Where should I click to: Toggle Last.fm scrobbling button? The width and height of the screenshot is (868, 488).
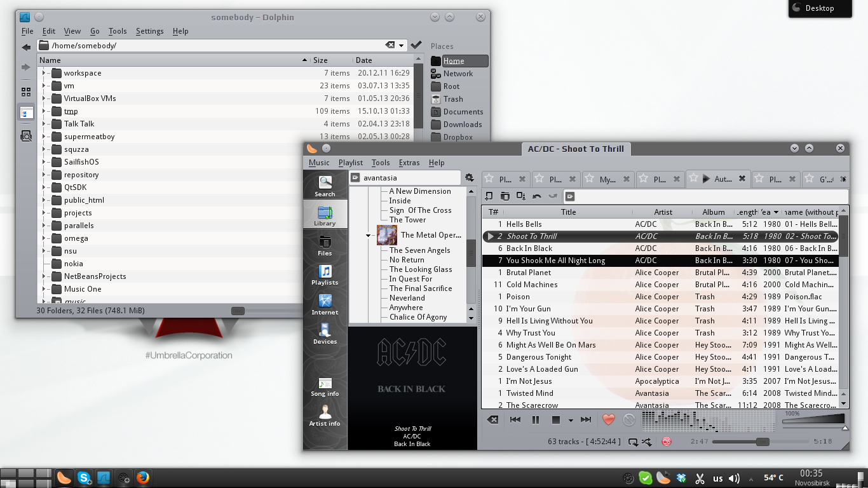tap(667, 441)
